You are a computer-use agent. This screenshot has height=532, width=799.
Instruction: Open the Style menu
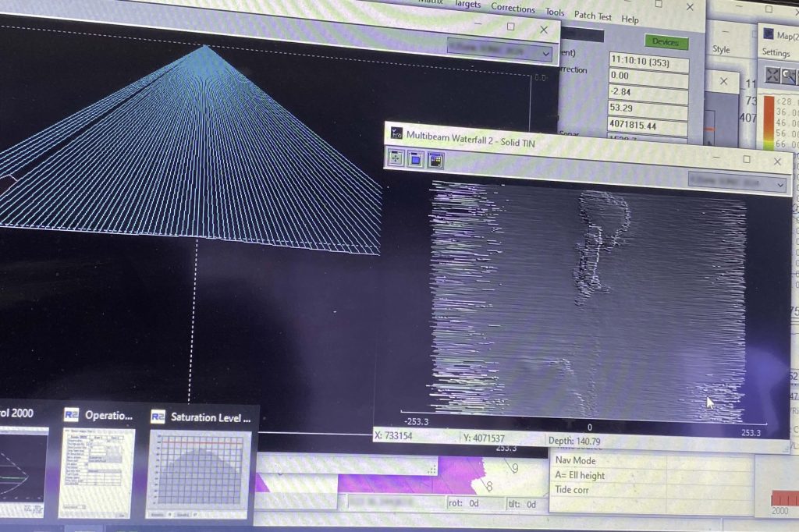click(721, 49)
